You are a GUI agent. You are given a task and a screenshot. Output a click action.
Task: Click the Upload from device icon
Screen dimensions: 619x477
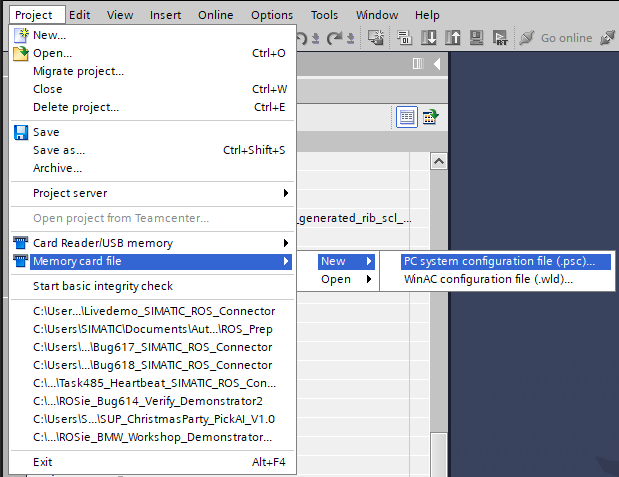click(452, 39)
